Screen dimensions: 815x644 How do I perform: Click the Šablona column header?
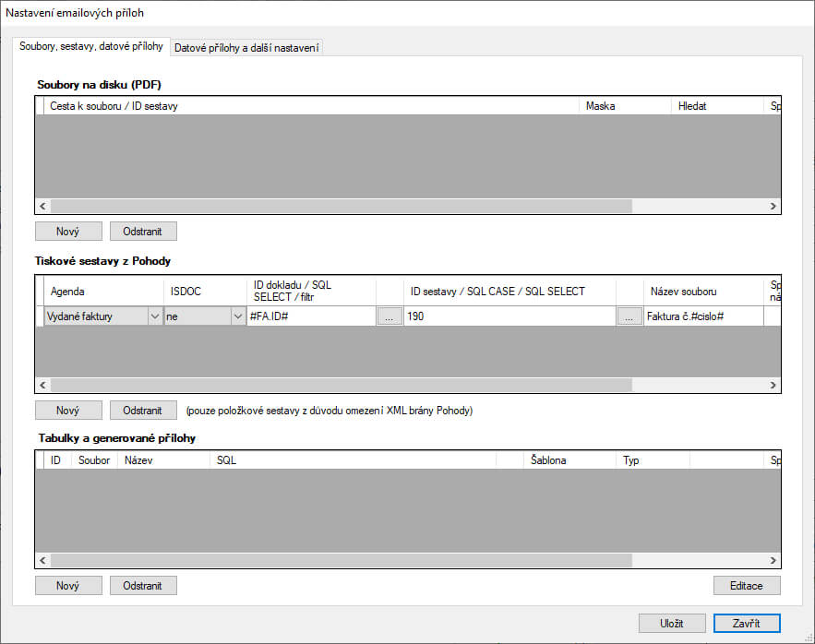pyautogui.click(x=568, y=459)
